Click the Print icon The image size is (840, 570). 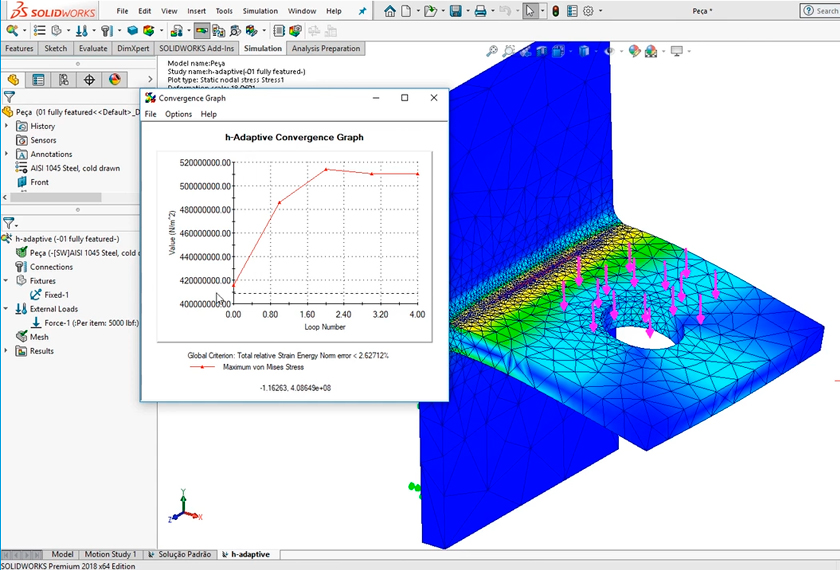(x=481, y=11)
